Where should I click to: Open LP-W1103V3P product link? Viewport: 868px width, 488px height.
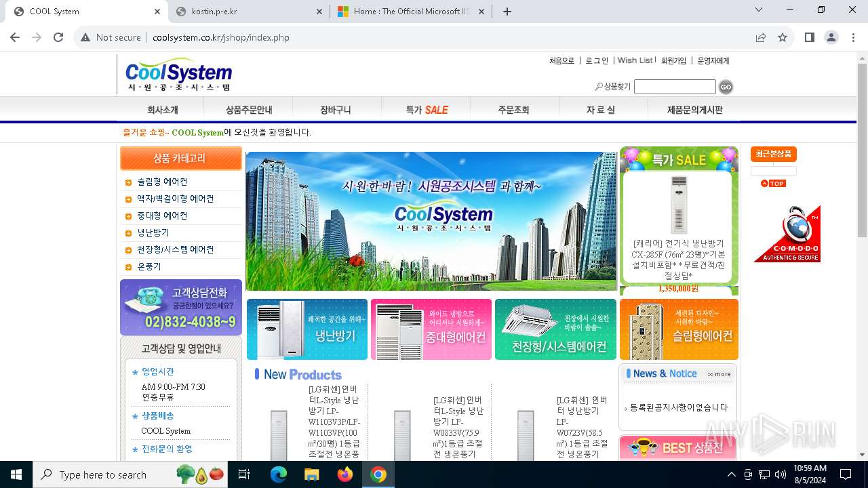point(335,422)
